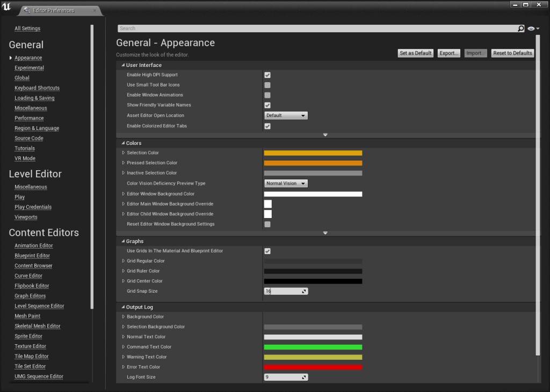Image resolution: width=550 pixels, height=392 pixels.
Task: Open the Experimental settings page
Action: tap(29, 68)
